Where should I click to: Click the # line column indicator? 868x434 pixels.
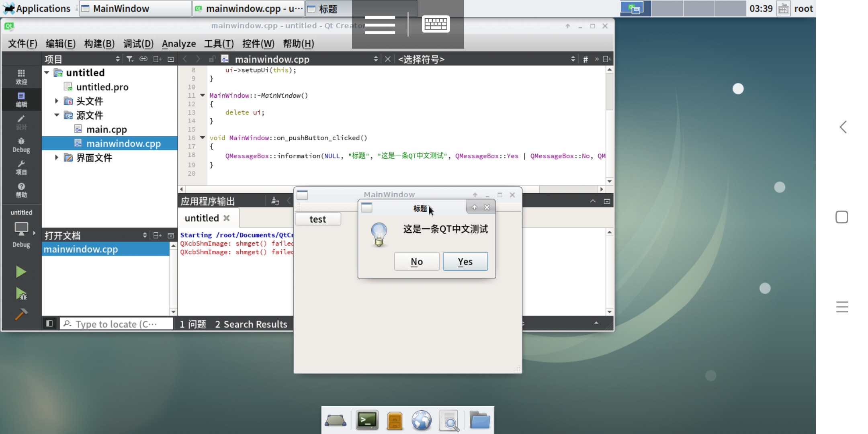(x=585, y=59)
